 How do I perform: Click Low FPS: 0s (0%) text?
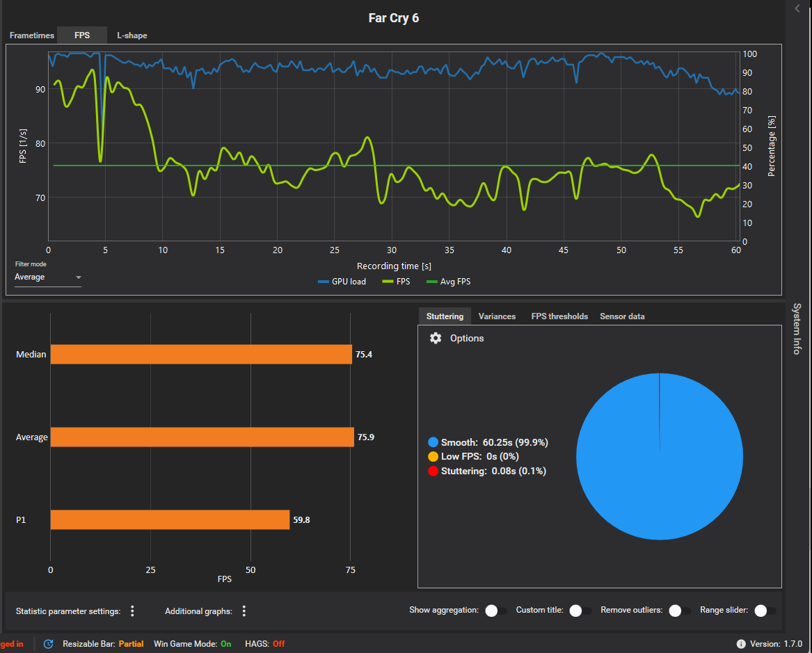(x=480, y=456)
